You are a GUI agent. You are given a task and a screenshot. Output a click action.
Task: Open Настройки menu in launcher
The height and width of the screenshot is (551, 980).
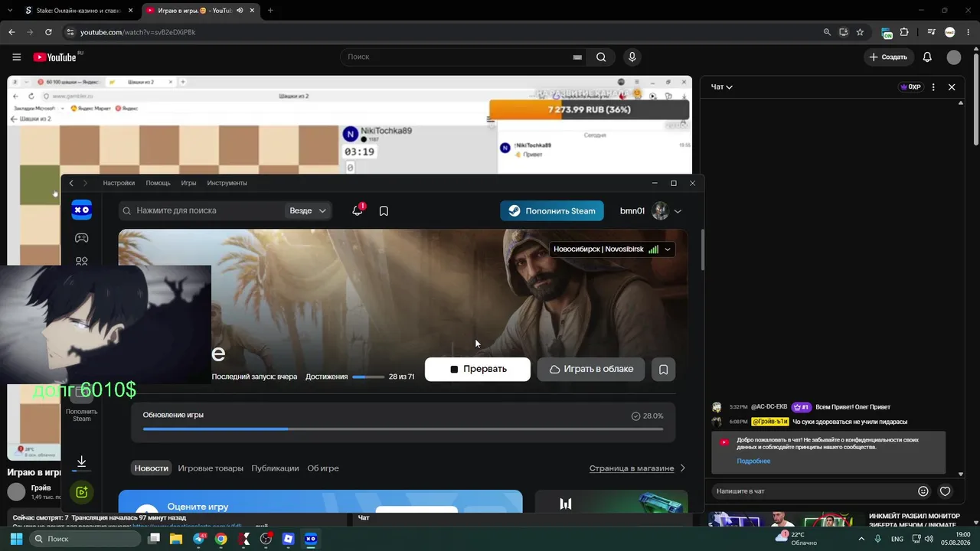pyautogui.click(x=119, y=183)
